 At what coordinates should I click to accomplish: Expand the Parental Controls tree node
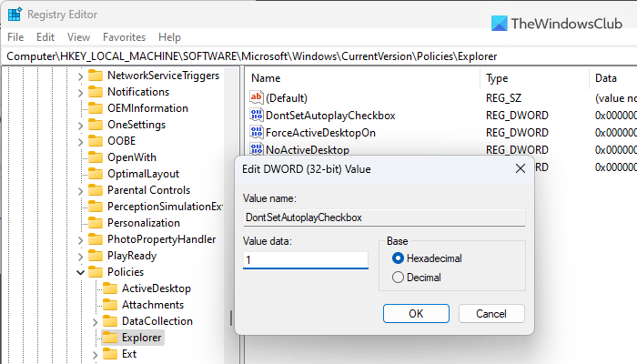point(80,190)
